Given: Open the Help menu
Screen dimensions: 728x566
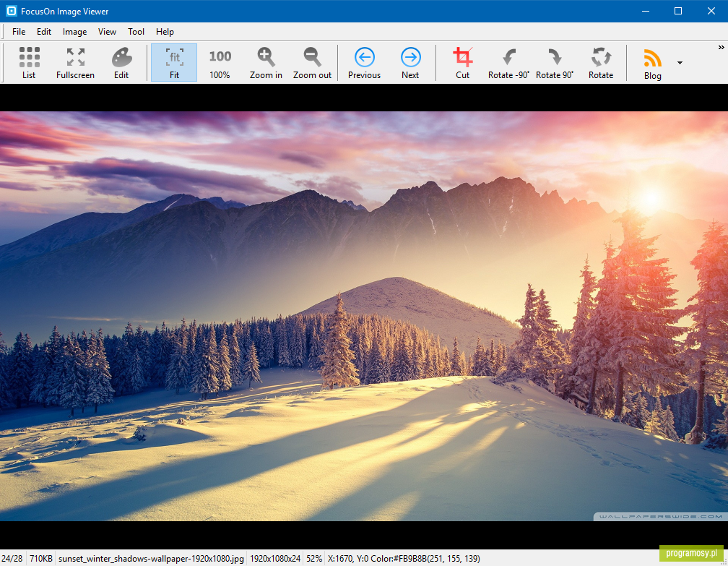Looking at the screenshot, I should coord(165,32).
